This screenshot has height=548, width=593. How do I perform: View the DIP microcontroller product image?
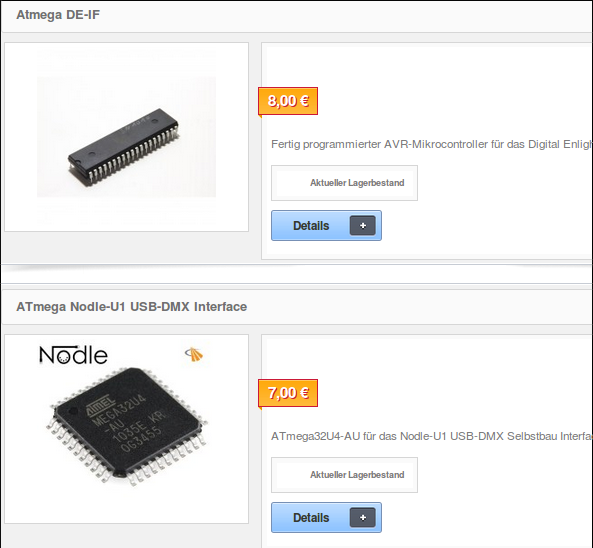(126, 137)
